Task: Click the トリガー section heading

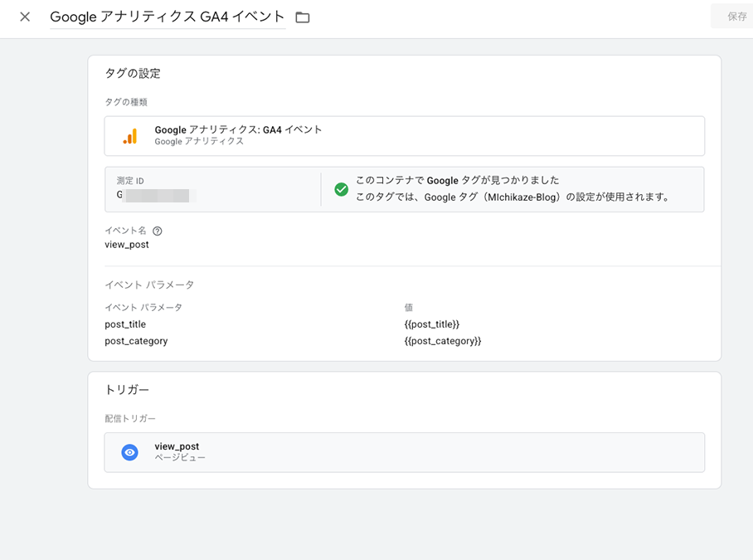Action: [127, 389]
